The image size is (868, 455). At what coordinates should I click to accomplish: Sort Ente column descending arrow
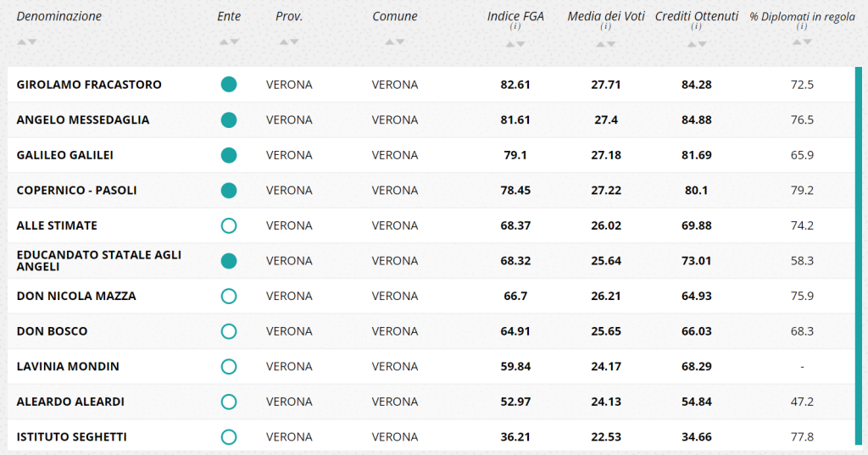235,42
